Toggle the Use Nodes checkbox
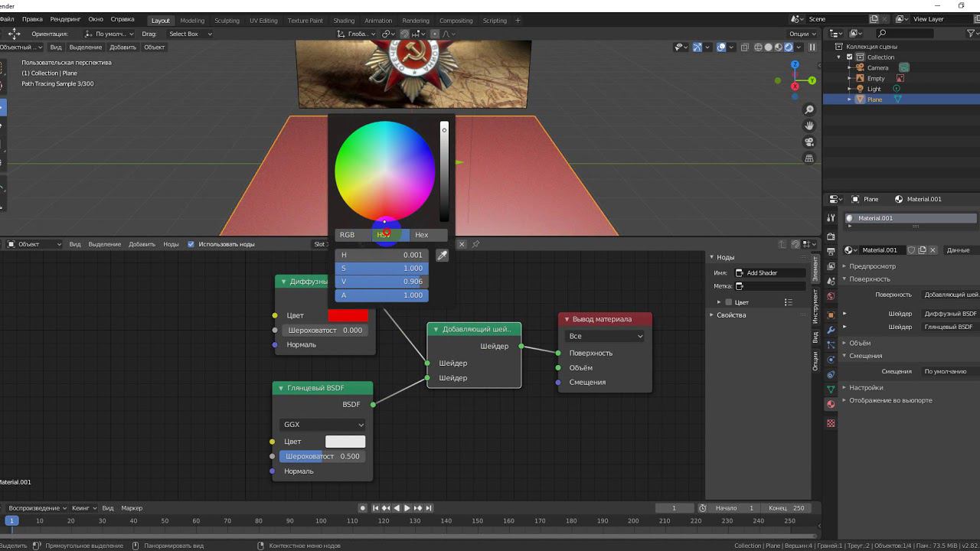Screen dimensions: 980x551 click(191, 244)
